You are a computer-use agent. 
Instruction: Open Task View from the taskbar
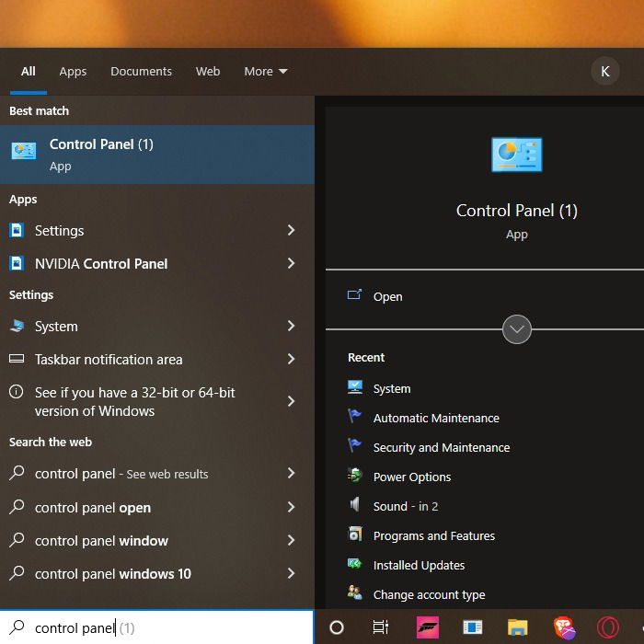point(381,627)
